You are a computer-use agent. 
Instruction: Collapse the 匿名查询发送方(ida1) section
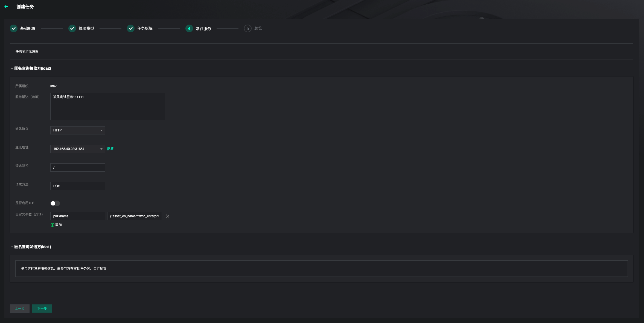click(12, 247)
